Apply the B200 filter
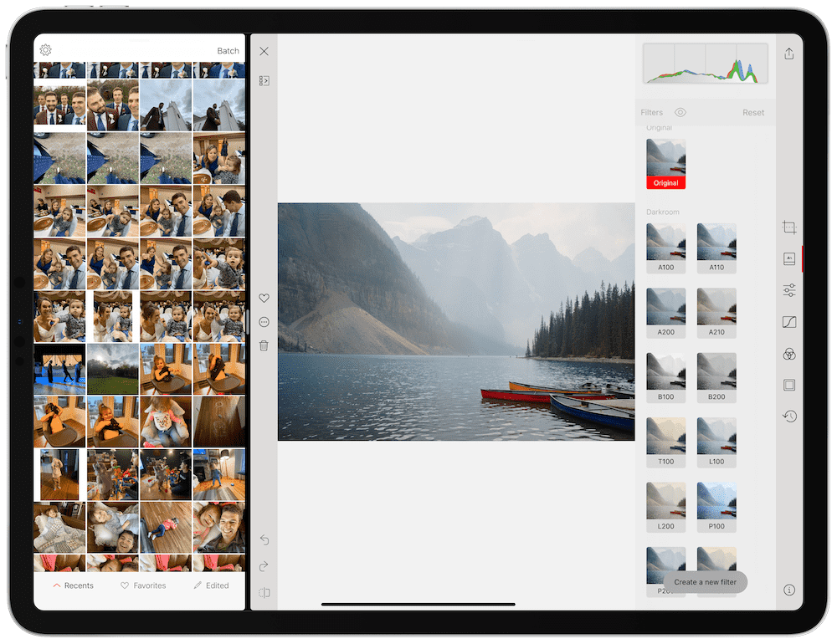This screenshot has height=644, width=837. [x=716, y=378]
